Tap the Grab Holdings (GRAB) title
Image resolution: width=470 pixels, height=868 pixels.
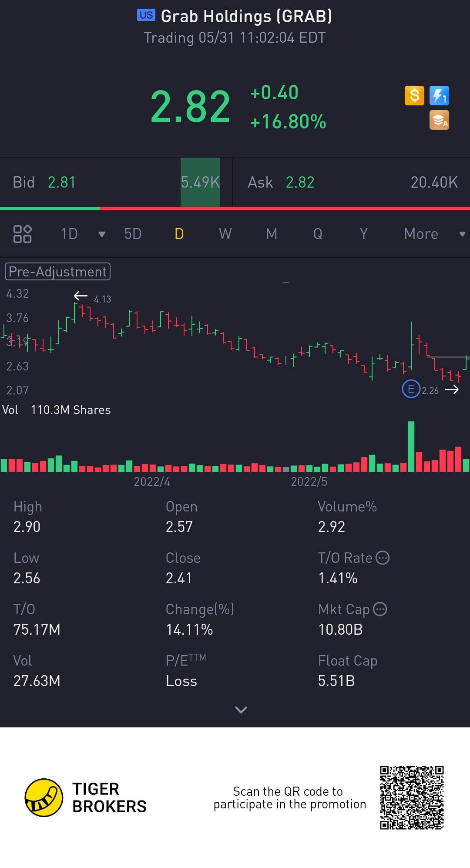click(246, 17)
